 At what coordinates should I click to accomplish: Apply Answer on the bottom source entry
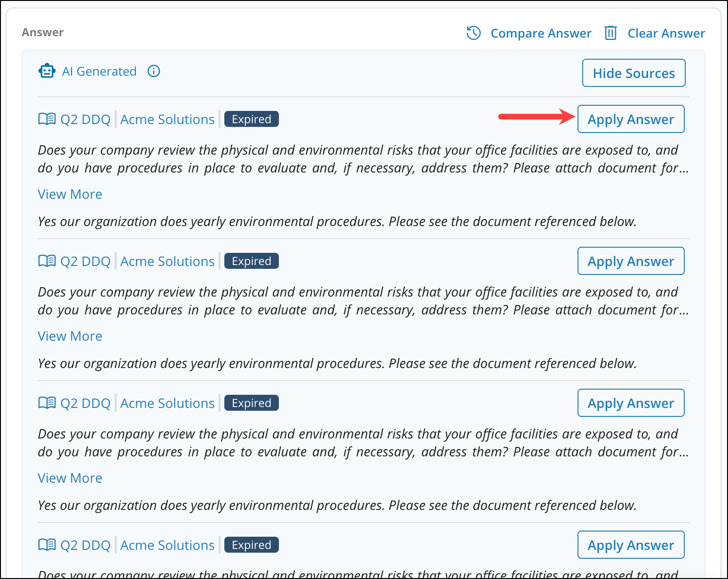point(631,545)
